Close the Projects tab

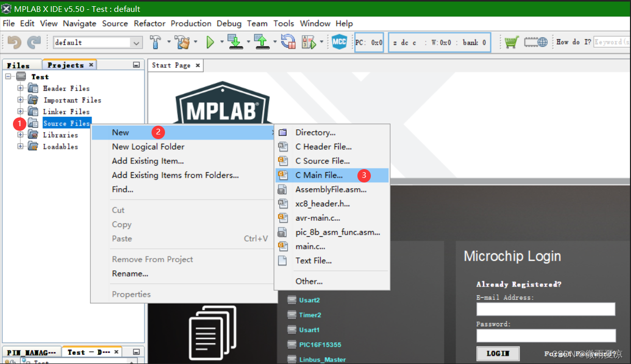[91, 65]
